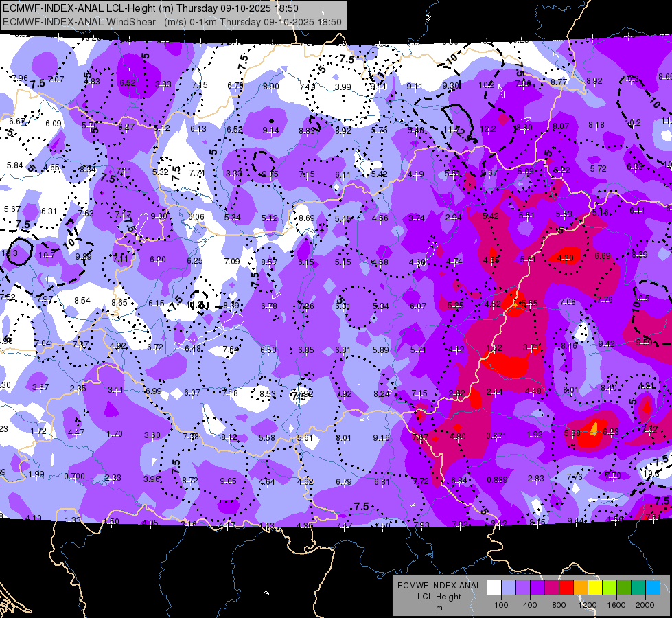
Task: Click the wind shear value '2.33'
Action: [113, 478]
